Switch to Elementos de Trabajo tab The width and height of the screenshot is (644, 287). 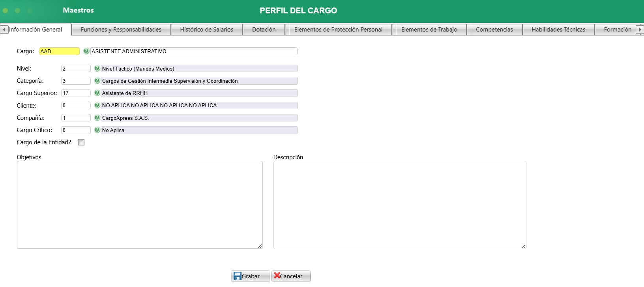click(x=429, y=30)
